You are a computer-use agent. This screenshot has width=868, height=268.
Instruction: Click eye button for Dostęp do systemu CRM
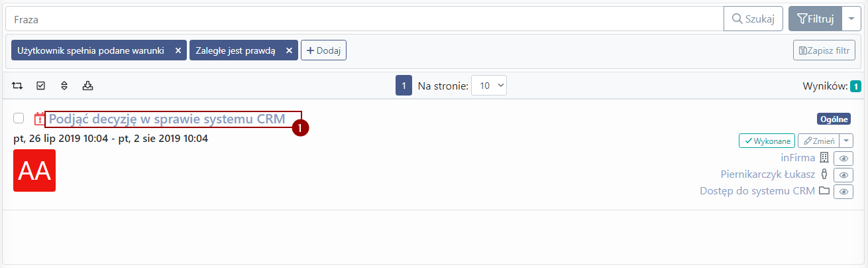tap(843, 191)
